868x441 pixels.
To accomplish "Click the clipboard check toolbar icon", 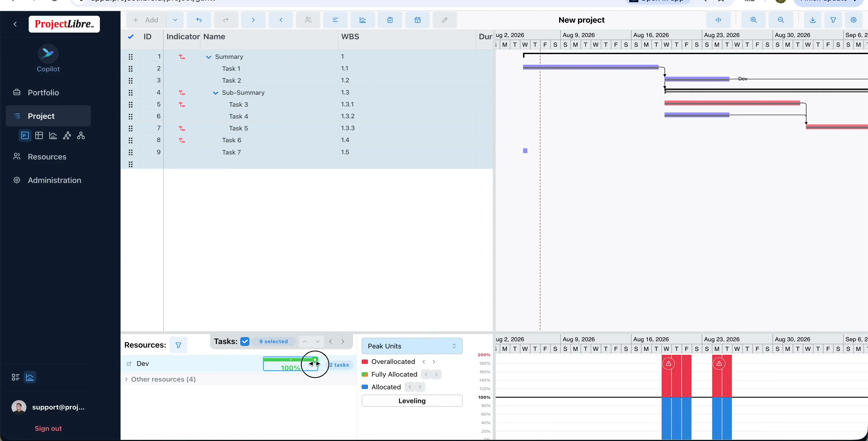I will tap(390, 20).
